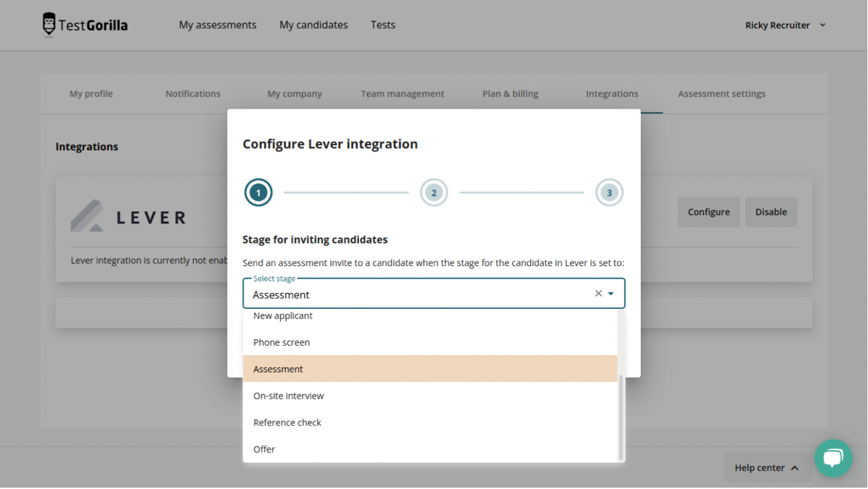Image resolution: width=868 pixels, height=489 pixels.
Task: Click step 3 circle in the wizard
Action: [x=609, y=192]
